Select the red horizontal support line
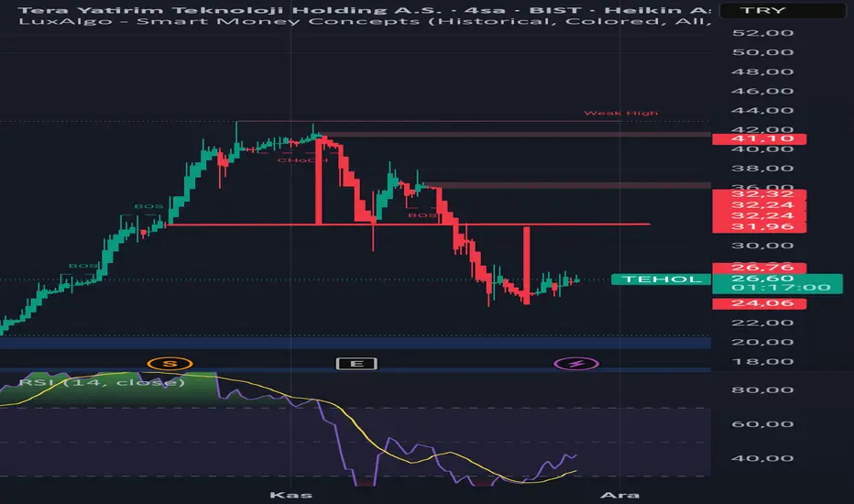854x504 pixels. pos(409,225)
